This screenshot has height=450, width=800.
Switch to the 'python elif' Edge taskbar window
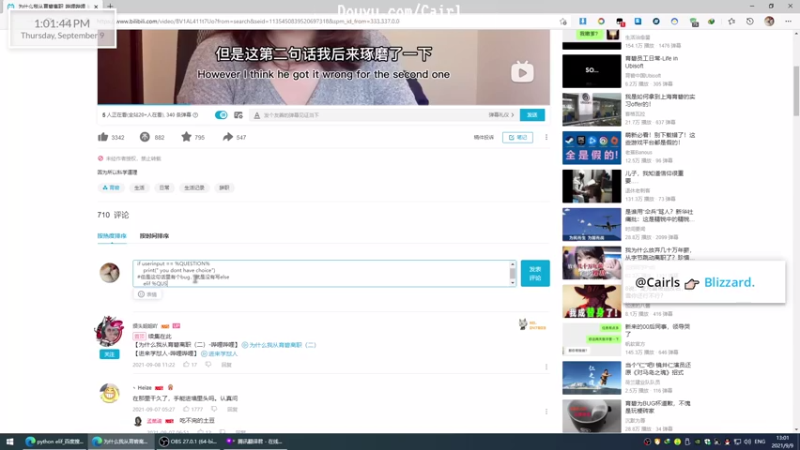(55, 441)
